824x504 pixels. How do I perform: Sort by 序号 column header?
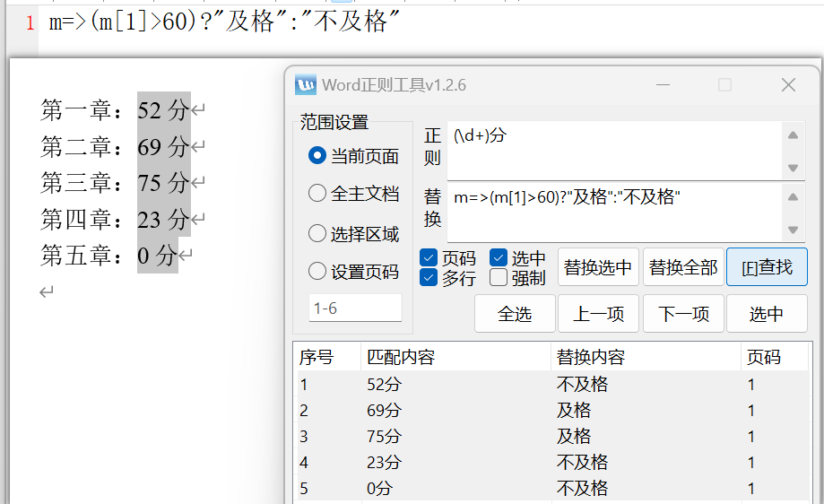tap(329, 357)
